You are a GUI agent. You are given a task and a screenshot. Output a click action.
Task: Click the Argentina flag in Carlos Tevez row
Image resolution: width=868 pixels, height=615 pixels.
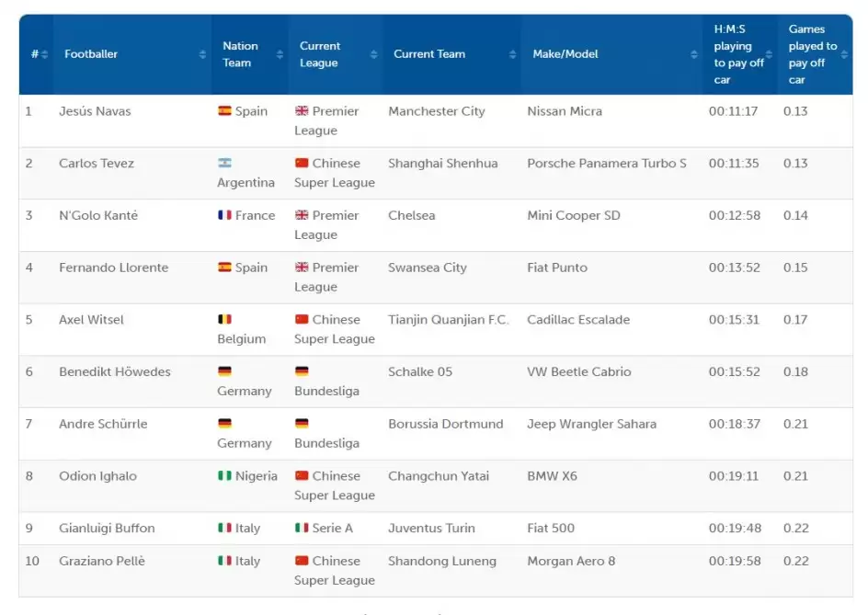pos(224,164)
